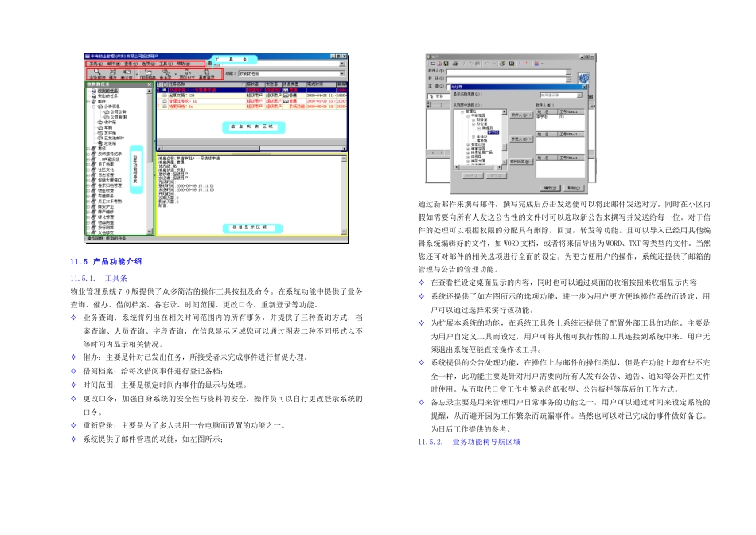
Task: Click the 抄送人(C)-> button in address dialog
Action: [x=522, y=139]
